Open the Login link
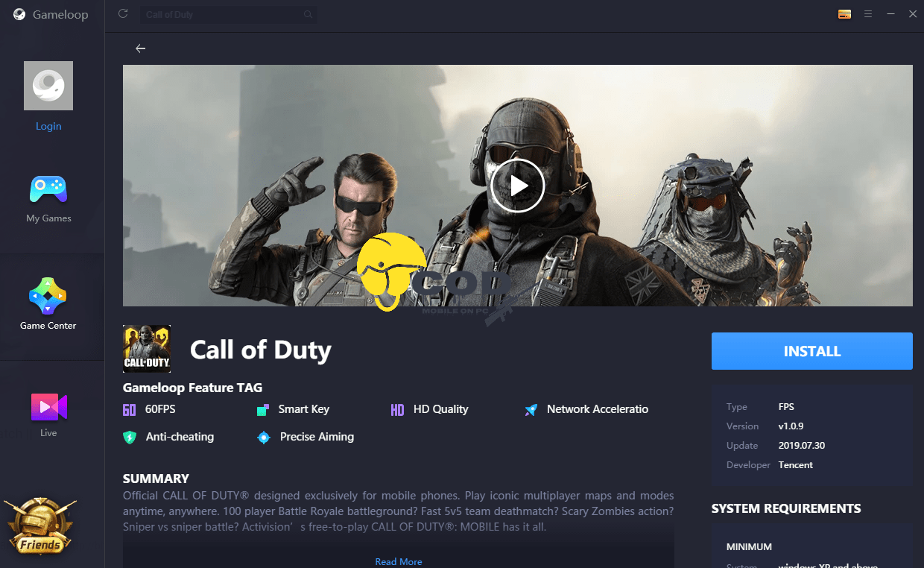924x568 pixels. (x=48, y=126)
